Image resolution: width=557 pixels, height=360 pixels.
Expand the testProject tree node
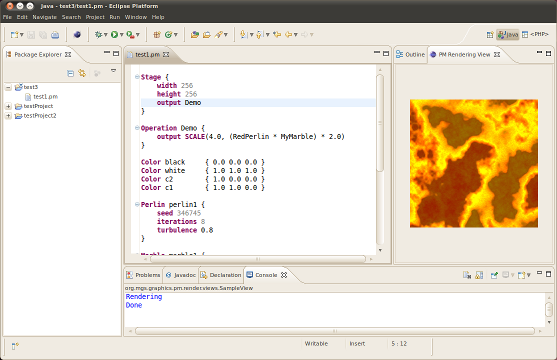(8, 106)
